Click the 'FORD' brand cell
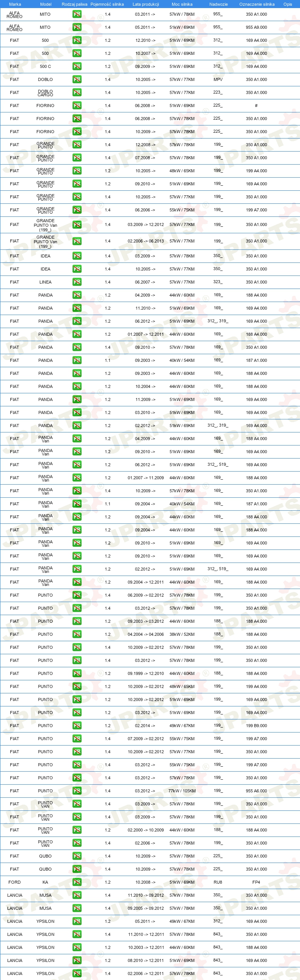Screen dimensions: 300x980 tap(15, 882)
